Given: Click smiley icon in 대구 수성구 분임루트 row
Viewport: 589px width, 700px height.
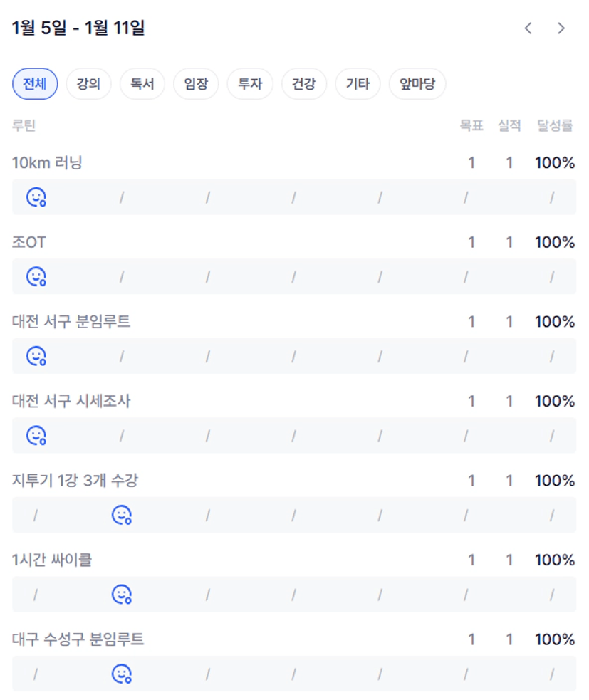Looking at the screenshot, I should [123, 674].
